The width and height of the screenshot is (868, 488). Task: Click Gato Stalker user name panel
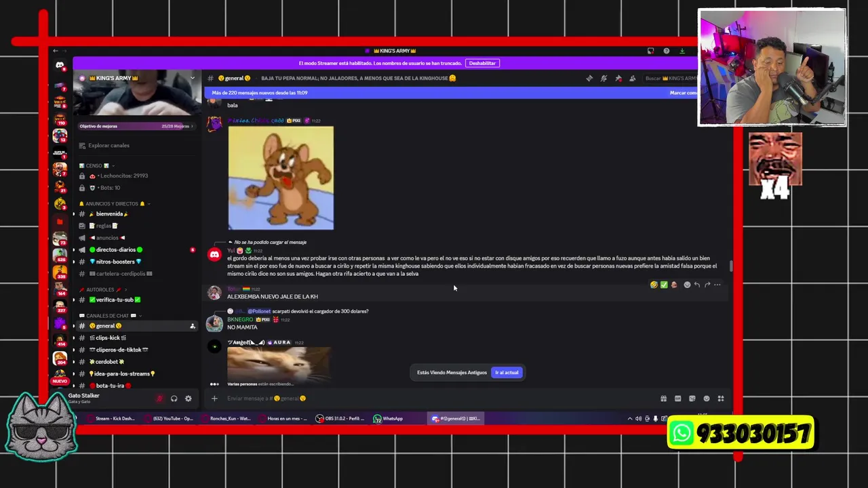(84, 398)
